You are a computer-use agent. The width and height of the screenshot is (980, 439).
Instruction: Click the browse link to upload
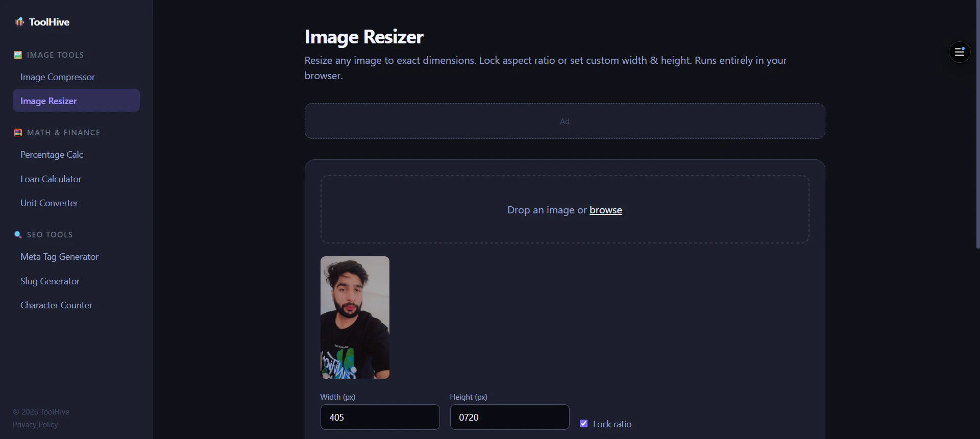click(605, 210)
